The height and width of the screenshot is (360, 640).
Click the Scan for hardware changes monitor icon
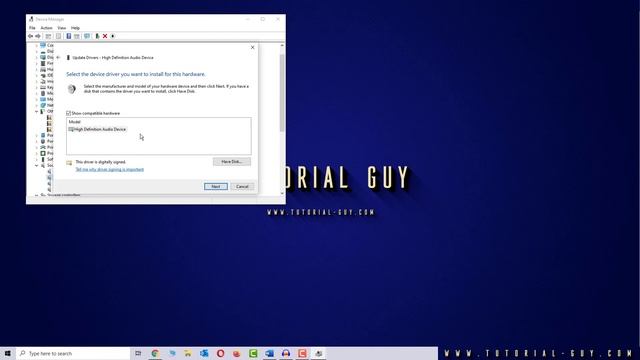87,36
